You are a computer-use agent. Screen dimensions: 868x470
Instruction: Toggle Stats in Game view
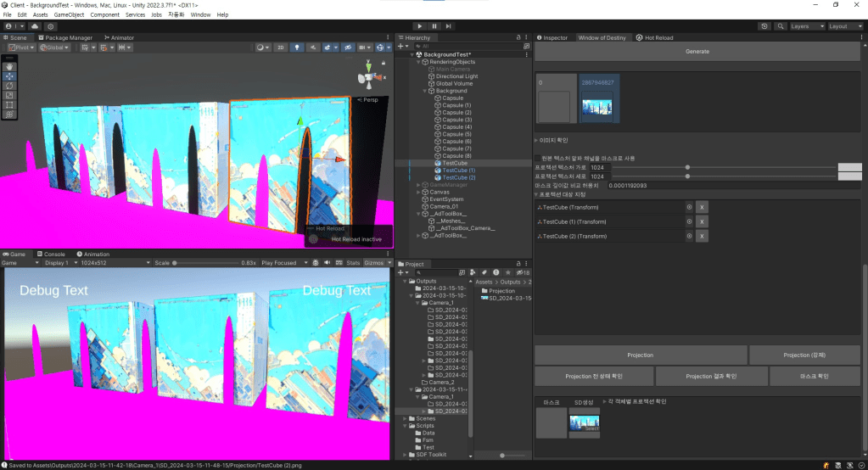[352, 263]
